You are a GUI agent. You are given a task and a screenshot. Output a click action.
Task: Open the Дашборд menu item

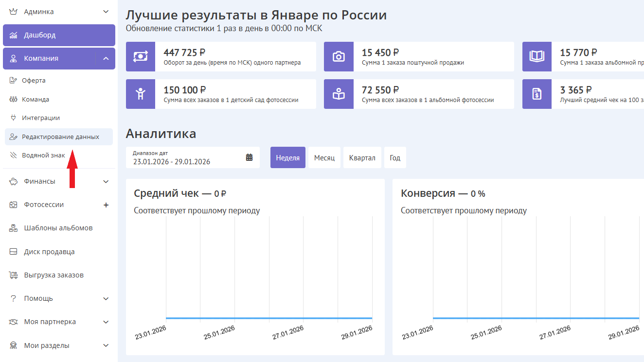(x=58, y=35)
